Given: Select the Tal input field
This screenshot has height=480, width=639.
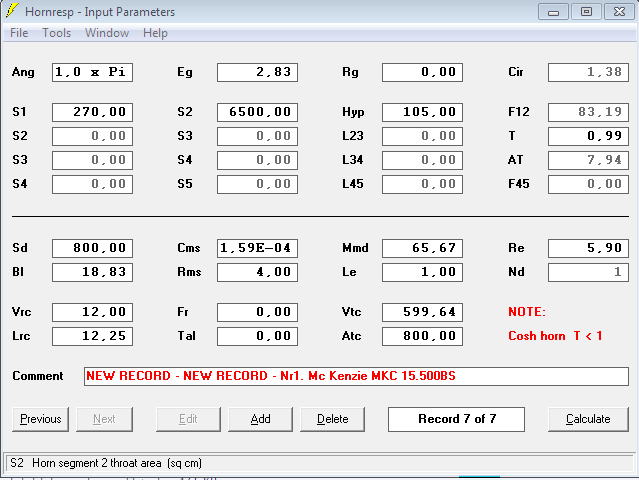Looking at the screenshot, I should point(257,337).
